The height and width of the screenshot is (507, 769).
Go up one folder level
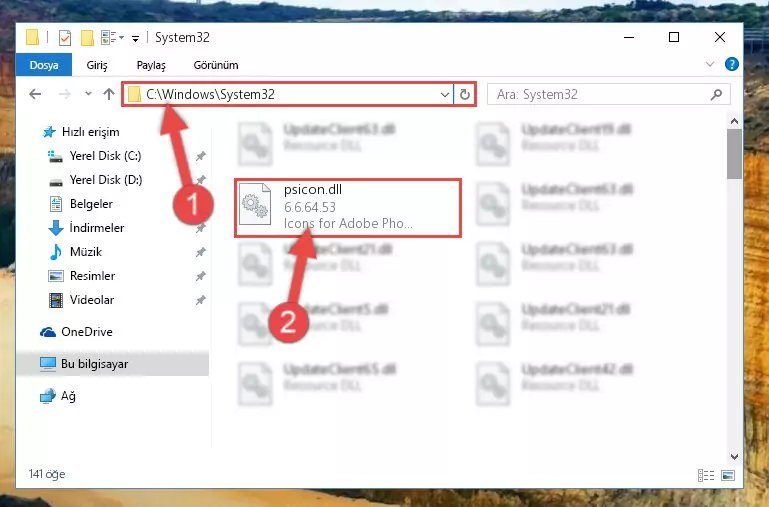[109, 94]
